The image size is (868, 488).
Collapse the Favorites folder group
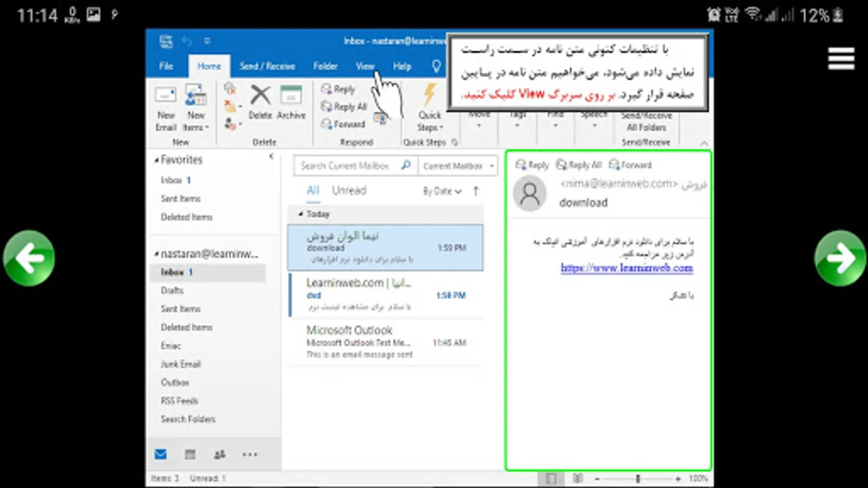pos(156,160)
